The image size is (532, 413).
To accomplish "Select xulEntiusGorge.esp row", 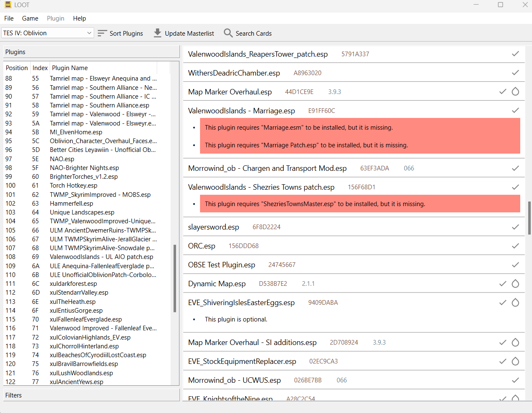I will click(87, 311).
